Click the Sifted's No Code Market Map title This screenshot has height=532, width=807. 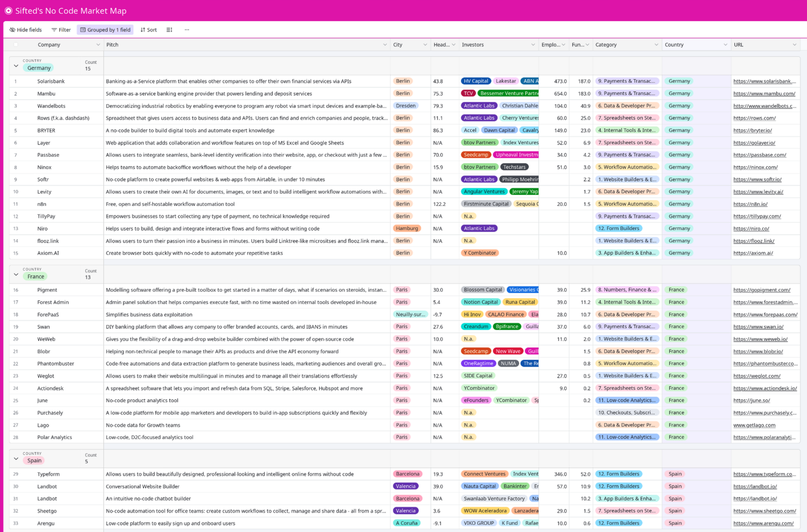[71, 11]
